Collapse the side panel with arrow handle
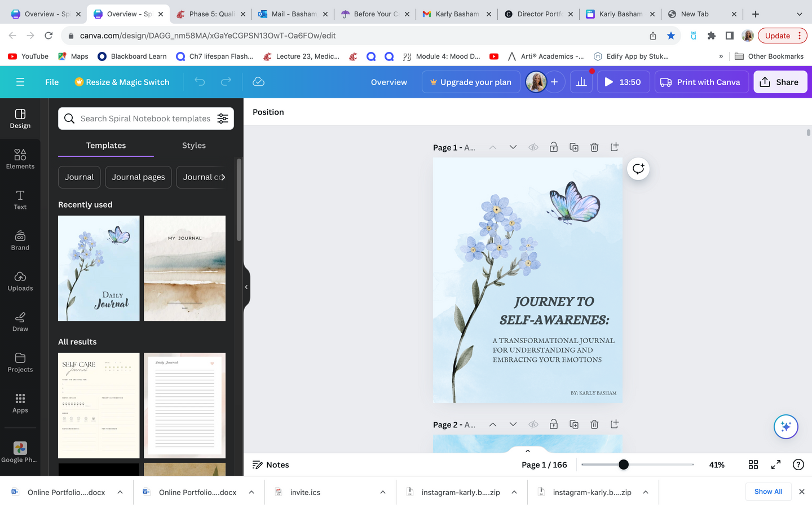The width and height of the screenshot is (812, 508). coord(246,287)
